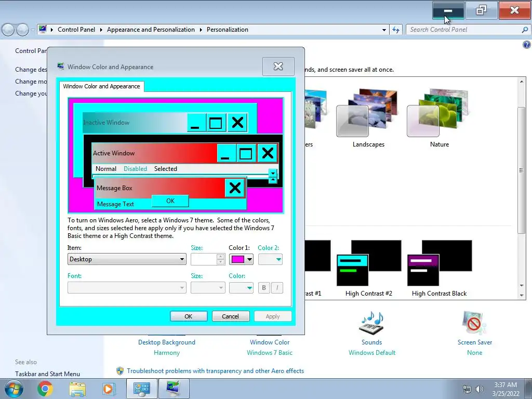532x399 pixels.
Task: Click the themes list scroll up arrow
Action: [522, 82]
